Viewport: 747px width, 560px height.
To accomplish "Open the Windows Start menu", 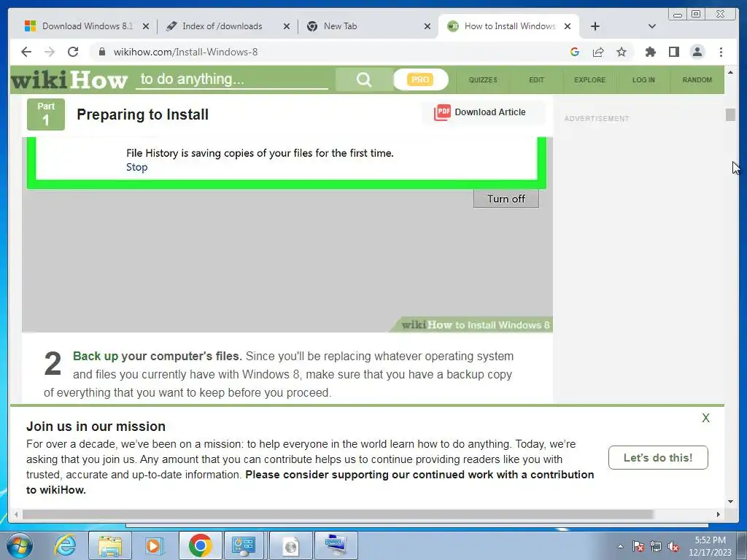I will 20,545.
